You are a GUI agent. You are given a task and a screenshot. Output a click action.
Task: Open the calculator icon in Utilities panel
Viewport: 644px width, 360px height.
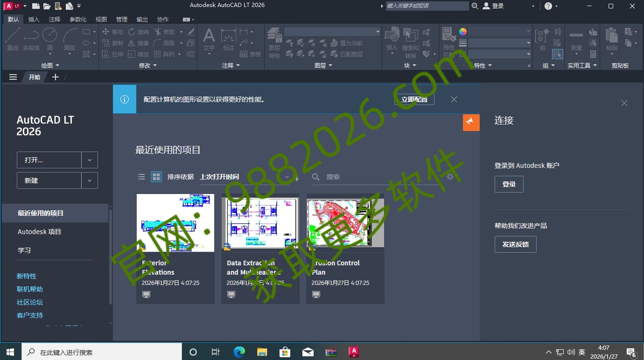(593, 54)
